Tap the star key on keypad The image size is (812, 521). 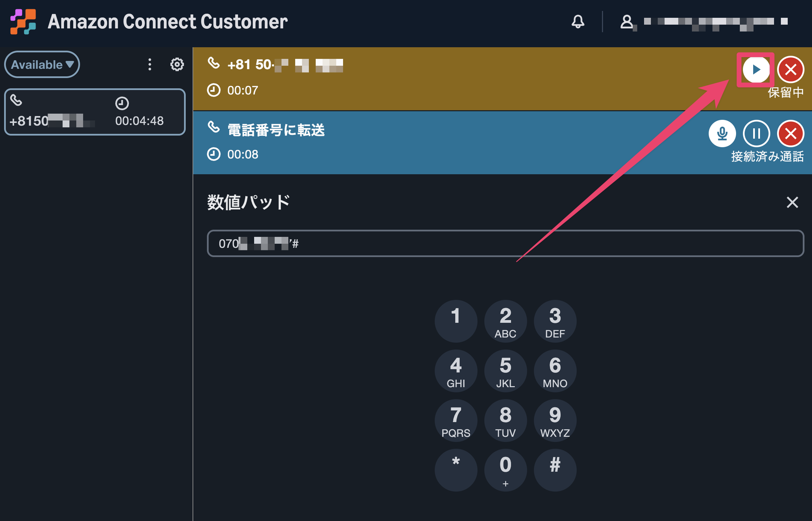point(456,470)
